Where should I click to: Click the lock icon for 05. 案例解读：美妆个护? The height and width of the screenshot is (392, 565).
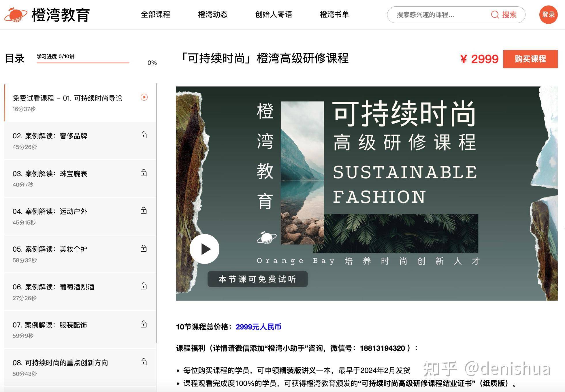click(x=144, y=248)
